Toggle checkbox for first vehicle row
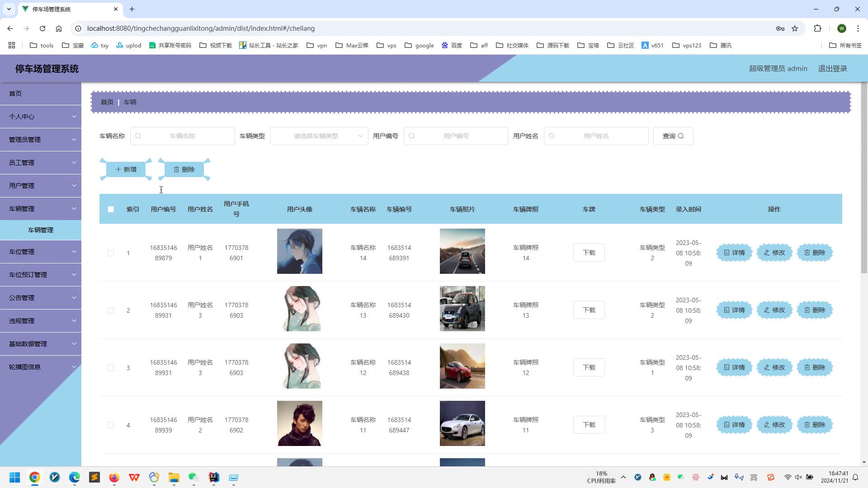The width and height of the screenshot is (868, 488). [110, 253]
